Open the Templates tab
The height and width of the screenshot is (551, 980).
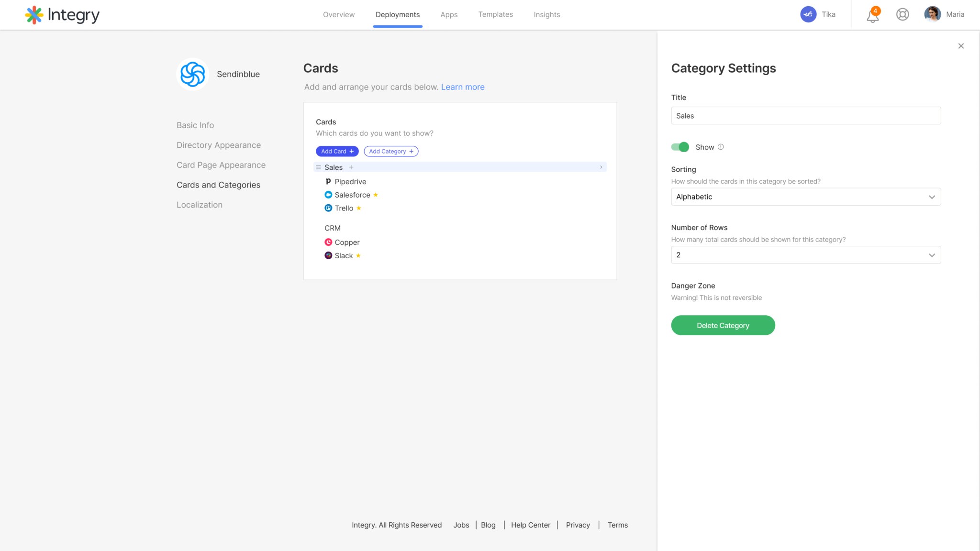(496, 15)
